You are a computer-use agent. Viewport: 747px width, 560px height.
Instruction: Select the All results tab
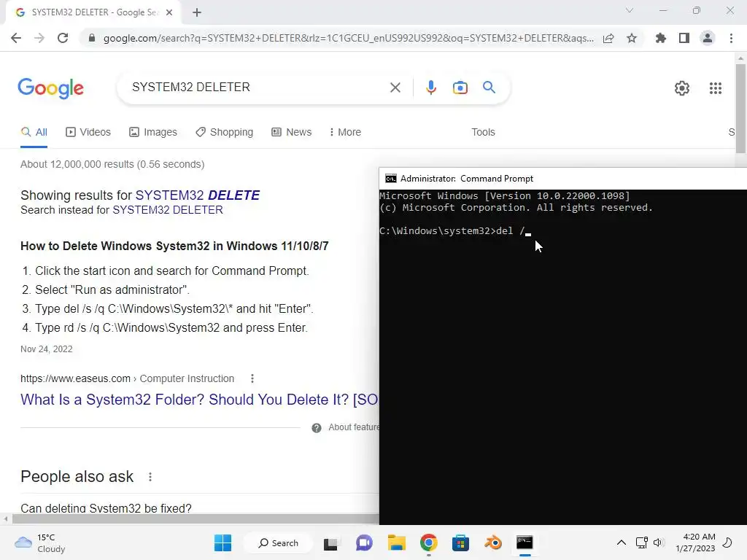[x=34, y=132]
